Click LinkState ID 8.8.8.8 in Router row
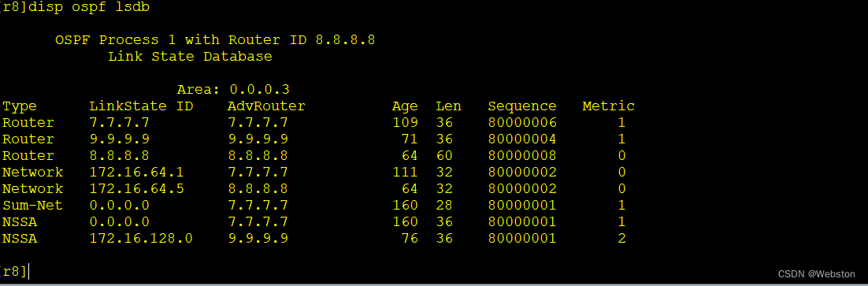The height and width of the screenshot is (286, 868). coord(119,156)
